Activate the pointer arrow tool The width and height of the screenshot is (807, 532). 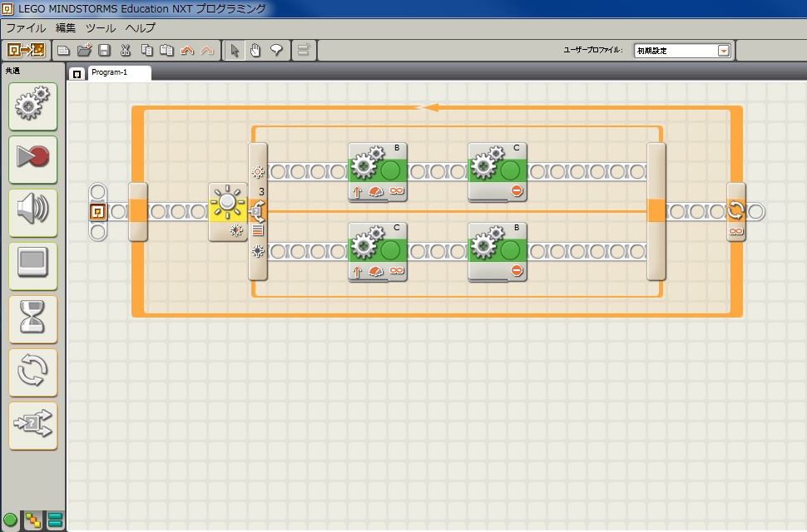click(235, 51)
